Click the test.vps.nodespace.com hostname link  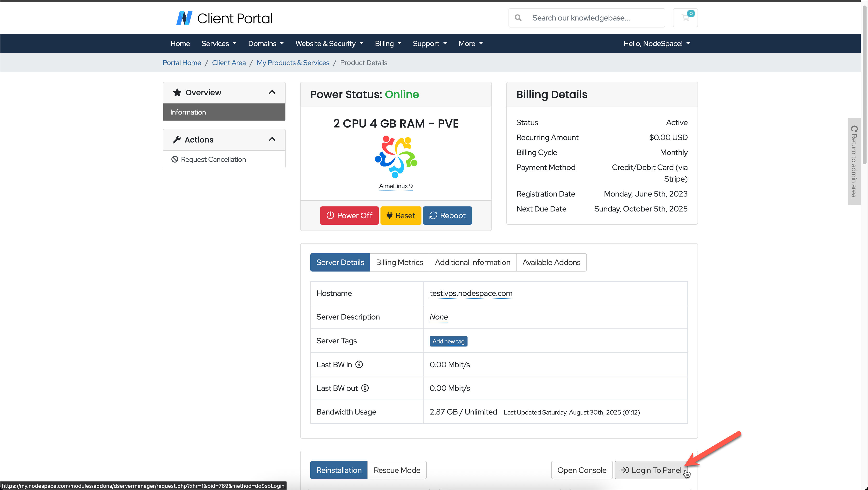[x=471, y=293]
